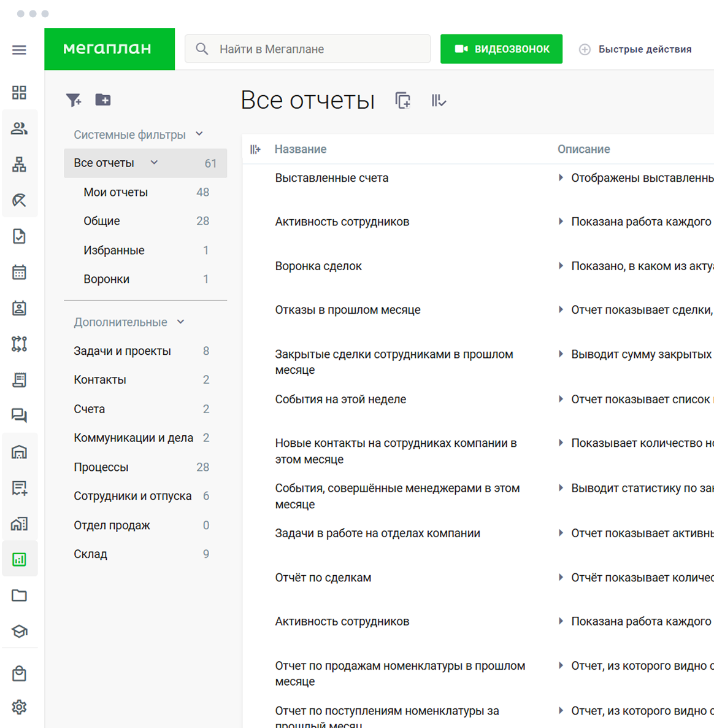Open the contact-card calendar icon in sidebar
Viewport: 714px width, 728px height.
(x=19, y=308)
